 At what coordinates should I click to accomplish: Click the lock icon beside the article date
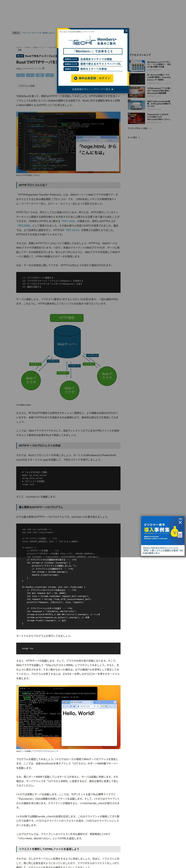click(43, 68)
